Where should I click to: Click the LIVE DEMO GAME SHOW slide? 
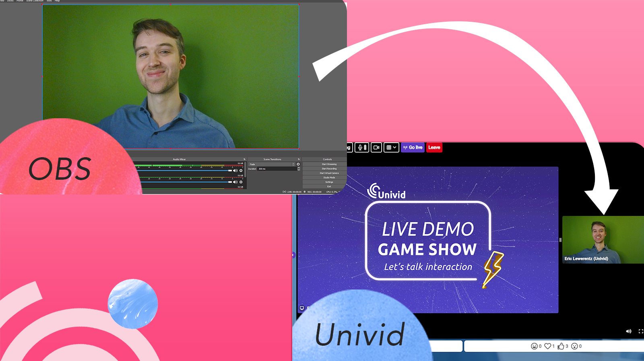coord(428,240)
